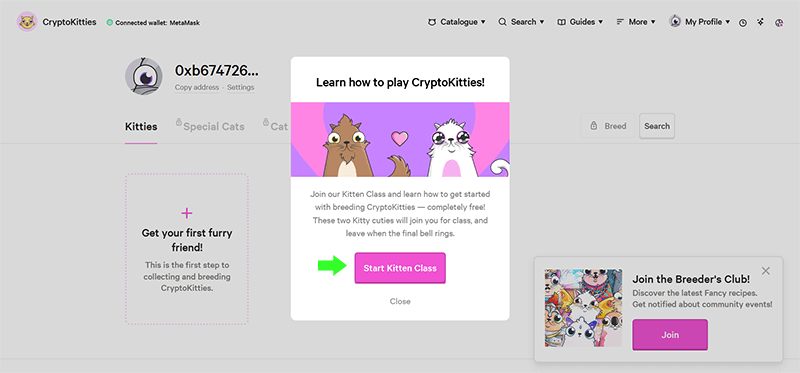The height and width of the screenshot is (373, 800).
Task: Join the Breeder's Club
Action: (670, 335)
